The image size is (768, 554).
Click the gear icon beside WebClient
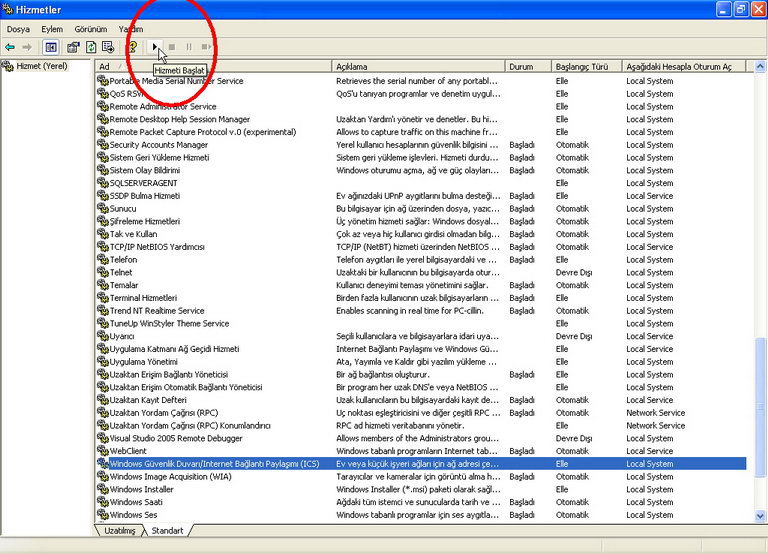coord(102,450)
